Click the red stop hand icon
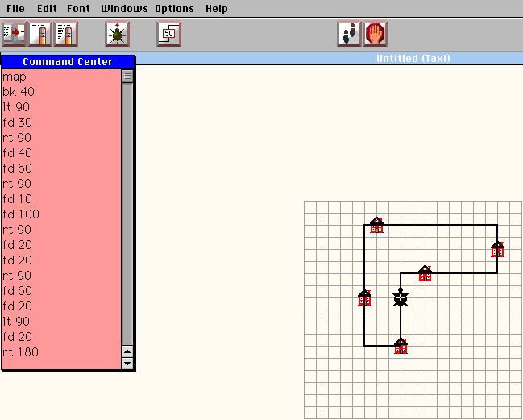523x420 pixels. (375, 33)
